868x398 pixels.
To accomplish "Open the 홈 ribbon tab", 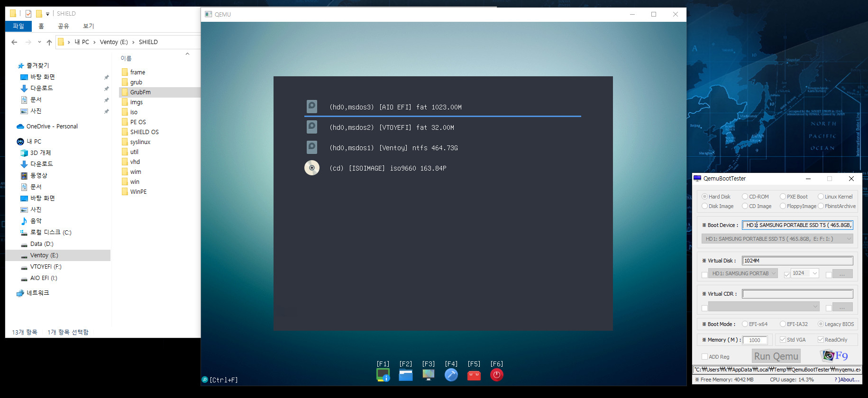I will coord(41,26).
